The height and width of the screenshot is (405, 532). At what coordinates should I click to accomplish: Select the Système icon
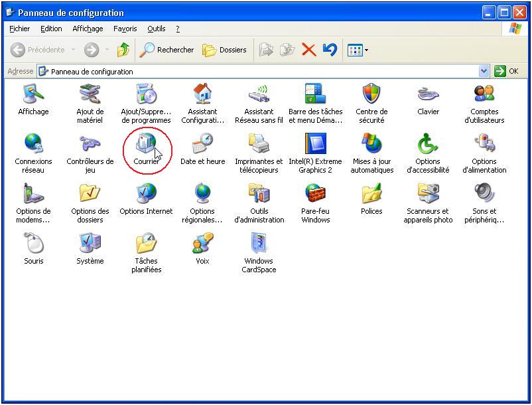(x=90, y=242)
